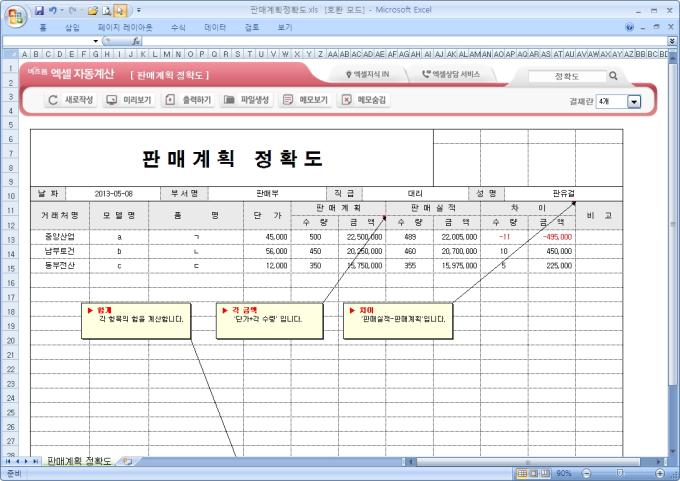Click the 새로작성 refresh button

71,100
